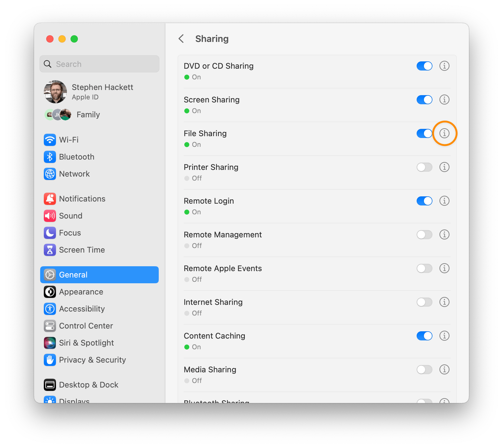Open Remote Login info details

pyautogui.click(x=444, y=201)
